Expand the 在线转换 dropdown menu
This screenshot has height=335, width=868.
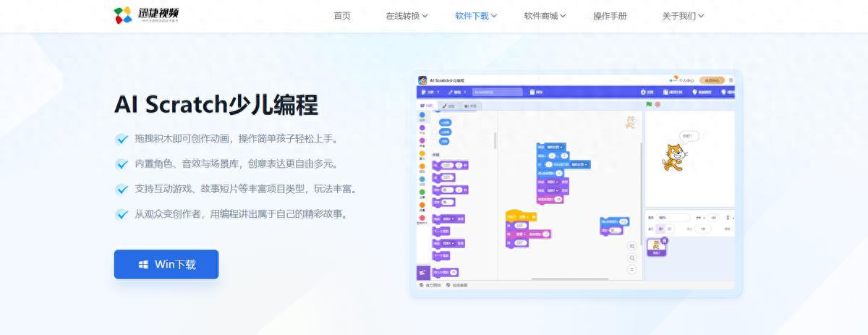[x=407, y=16]
